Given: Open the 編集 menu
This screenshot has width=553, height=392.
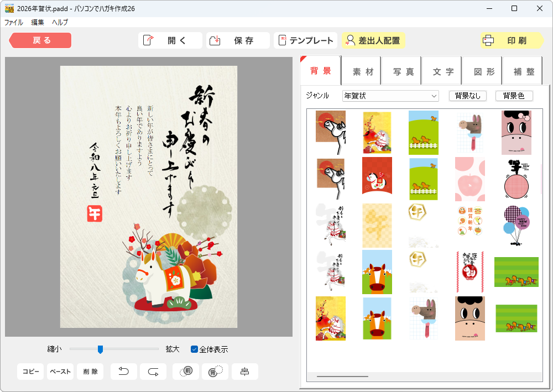Looking at the screenshot, I should pyautogui.click(x=38, y=23).
